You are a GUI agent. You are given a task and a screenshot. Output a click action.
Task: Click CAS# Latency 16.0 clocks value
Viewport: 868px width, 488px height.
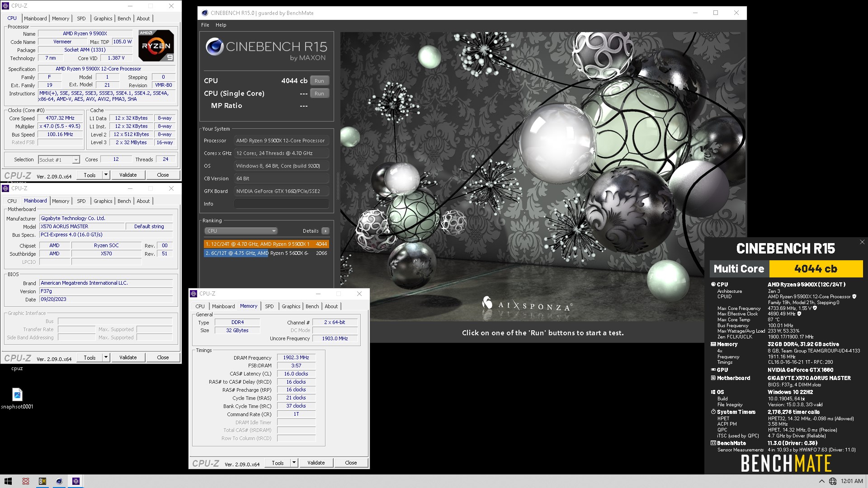pyautogui.click(x=296, y=374)
